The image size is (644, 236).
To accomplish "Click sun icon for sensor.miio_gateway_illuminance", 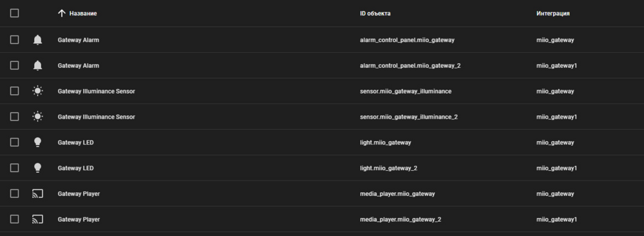I will pyautogui.click(x=37, y=91).
